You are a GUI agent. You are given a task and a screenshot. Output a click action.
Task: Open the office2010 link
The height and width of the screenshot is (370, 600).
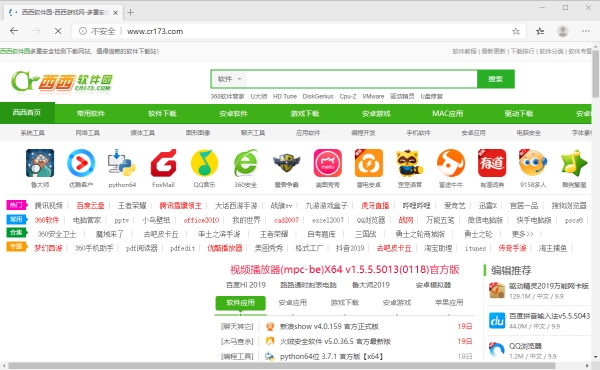[x=201, y=220]
